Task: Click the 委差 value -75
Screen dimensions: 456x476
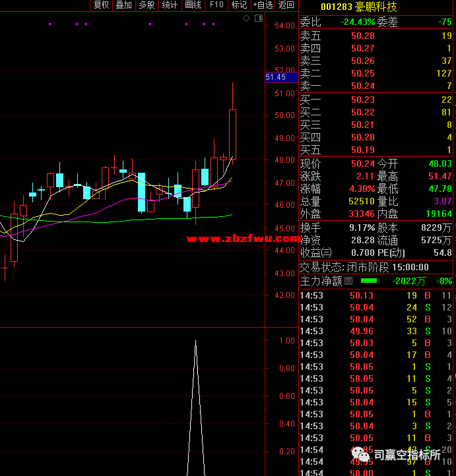Action: (x=445, y=22)
